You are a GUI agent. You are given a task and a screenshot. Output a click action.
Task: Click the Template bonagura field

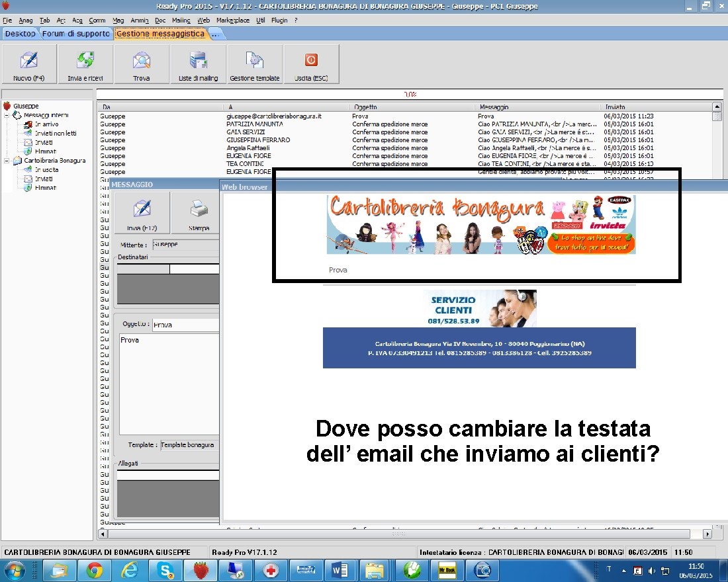[x=190, y=444]
